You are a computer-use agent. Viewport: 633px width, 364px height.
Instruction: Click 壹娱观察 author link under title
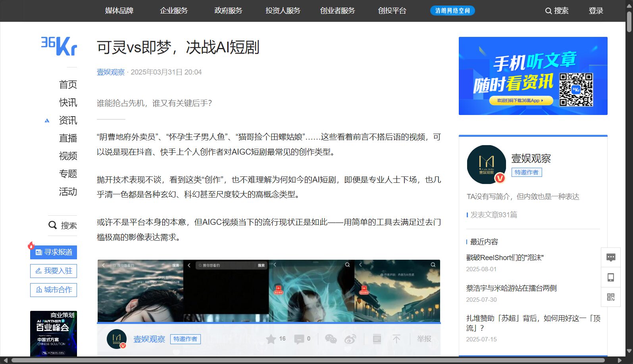pyautogui.click(x=111, y=72)
